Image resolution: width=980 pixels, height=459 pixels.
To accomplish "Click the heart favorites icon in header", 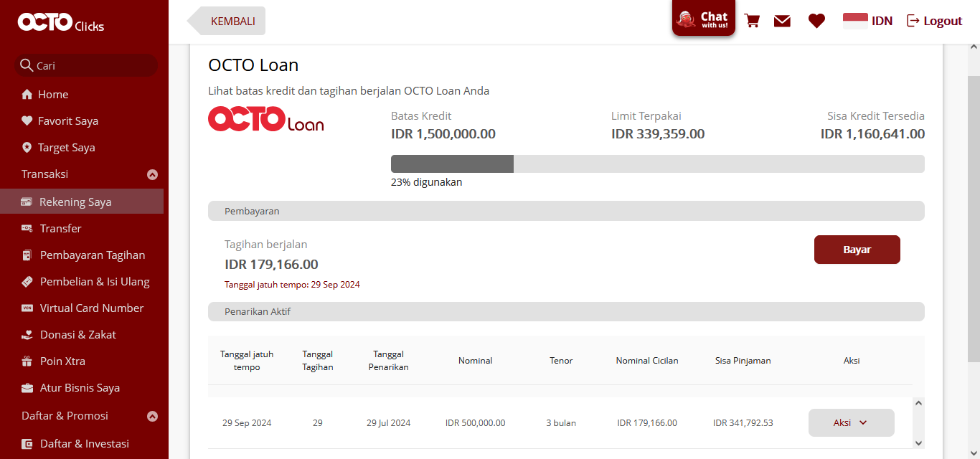I will point(816,22).
